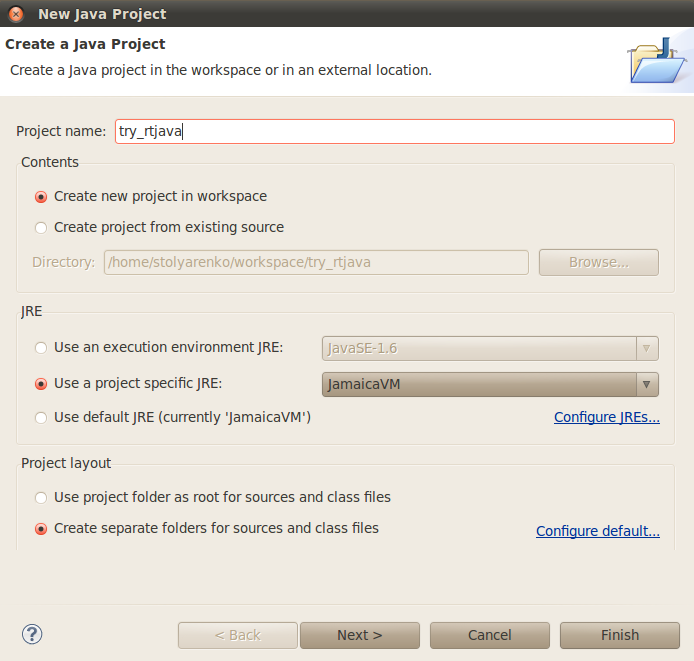The image size is (694, 661).
Task: Open the Configure default link
Action: (598, 531)
